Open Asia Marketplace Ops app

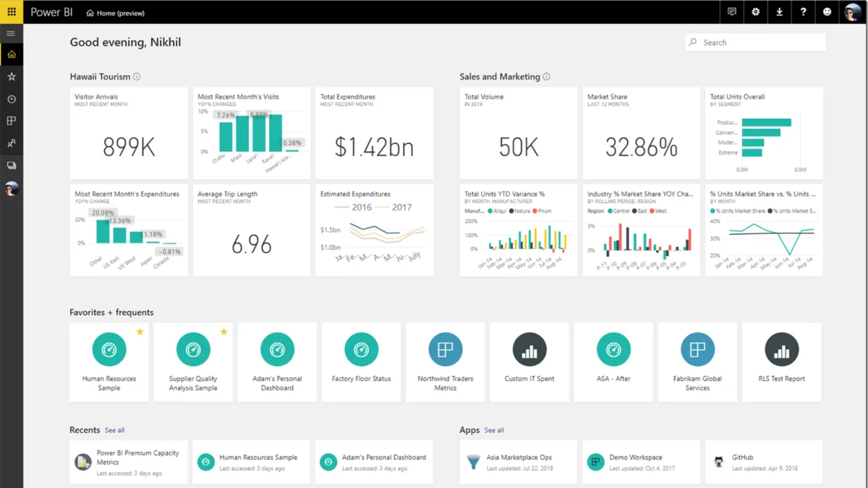pos(519,462)
